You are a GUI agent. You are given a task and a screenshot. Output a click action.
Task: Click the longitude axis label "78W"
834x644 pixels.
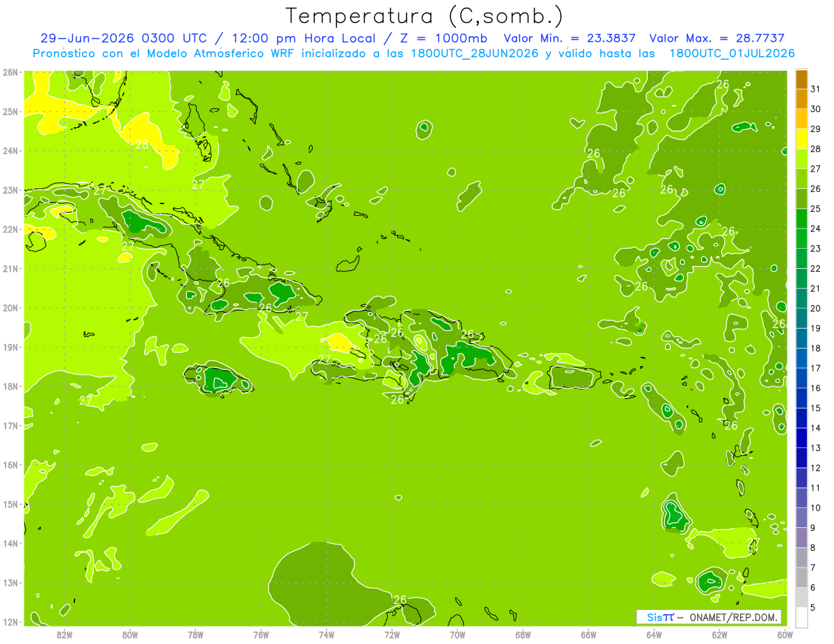[195, 634]
